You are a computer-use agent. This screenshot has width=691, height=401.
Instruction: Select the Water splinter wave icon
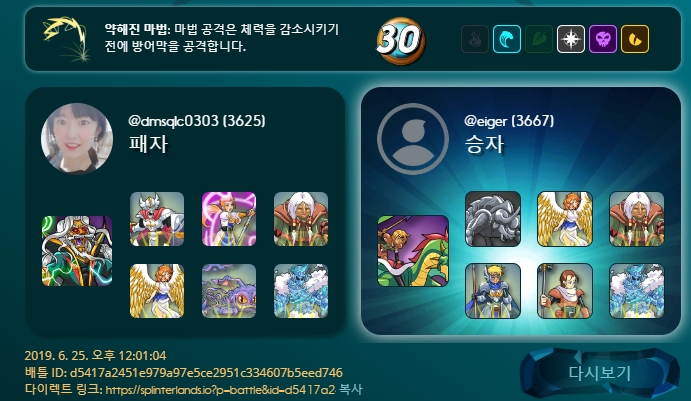point(507,39)
